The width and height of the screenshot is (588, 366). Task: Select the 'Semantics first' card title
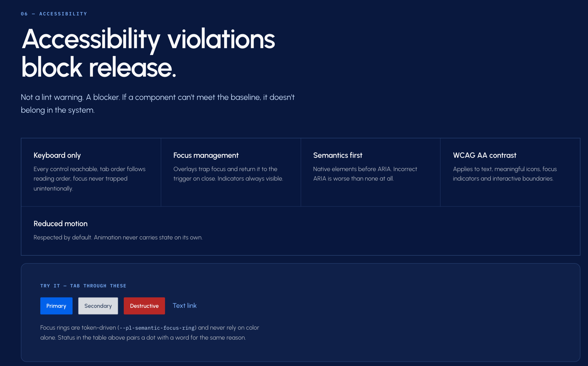[338, 155]
